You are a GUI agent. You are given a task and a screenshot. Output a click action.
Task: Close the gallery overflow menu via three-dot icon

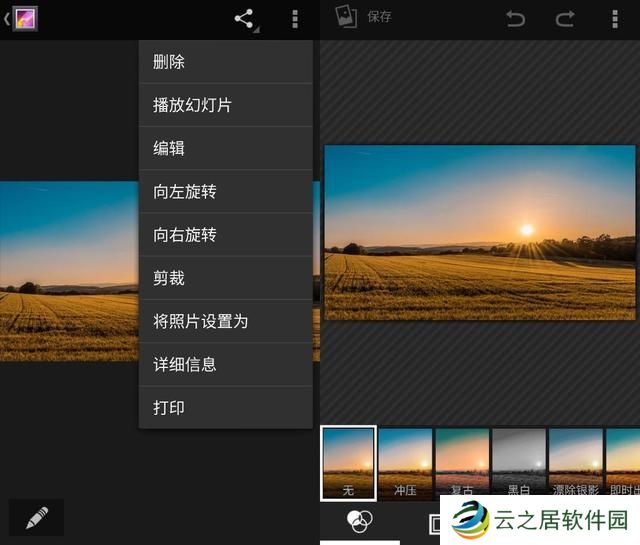pos(295,19)
